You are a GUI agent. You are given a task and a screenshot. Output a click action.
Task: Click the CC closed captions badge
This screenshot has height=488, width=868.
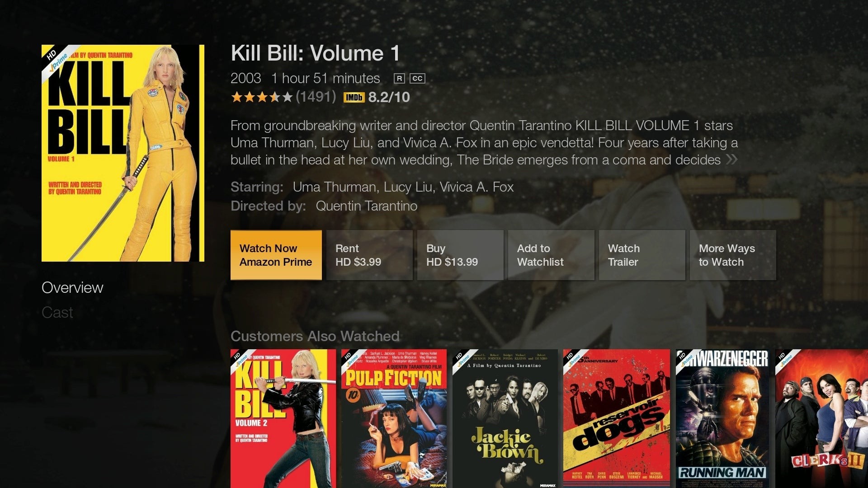pyautogui.click(x=417, y=79)
